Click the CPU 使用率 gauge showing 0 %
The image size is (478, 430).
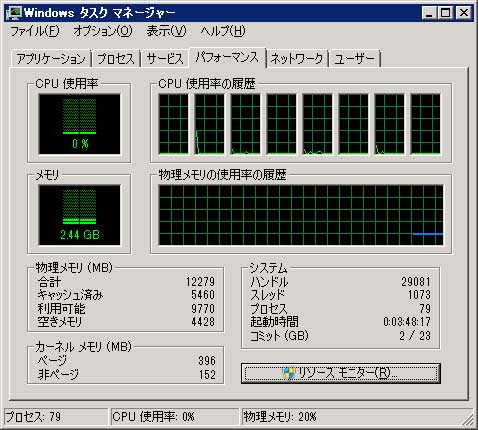point(79,124)
